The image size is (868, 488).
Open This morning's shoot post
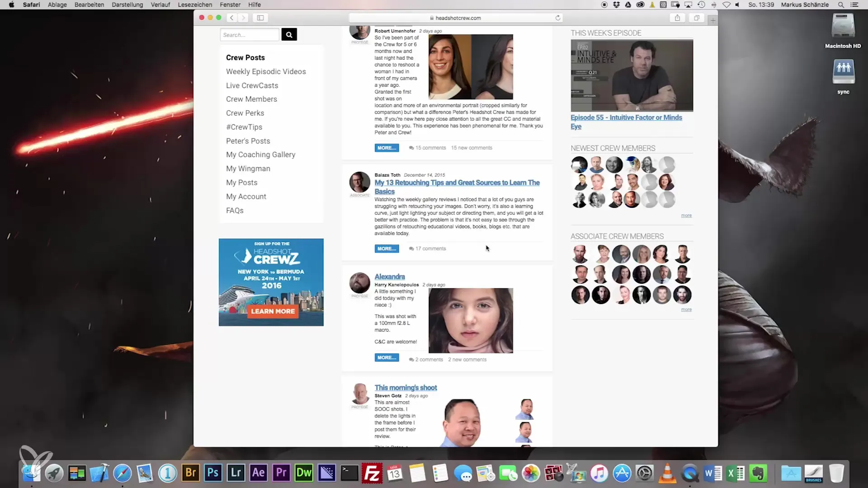pos(406,388)
